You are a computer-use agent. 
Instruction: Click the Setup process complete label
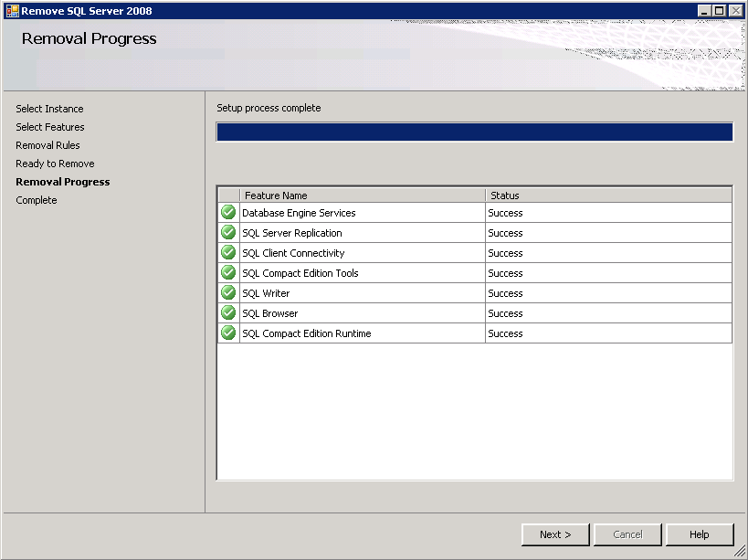click(x=269, y=108)
